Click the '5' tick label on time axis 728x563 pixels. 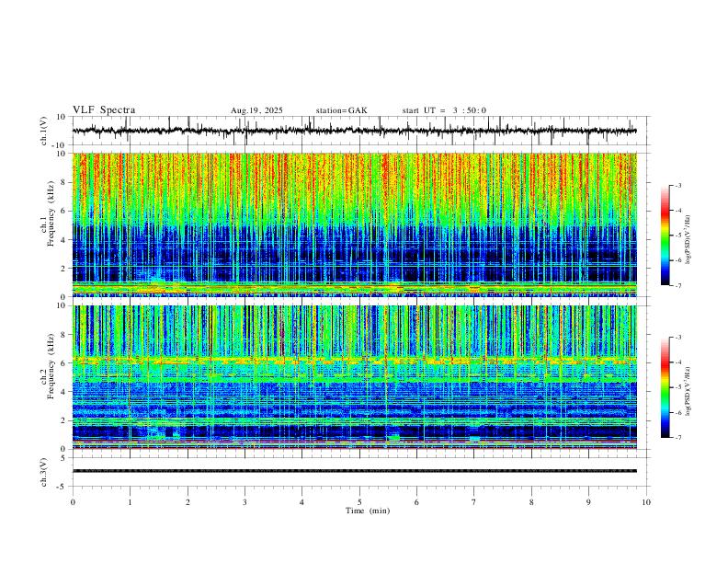pyautogui.click(x=359, y=502)
